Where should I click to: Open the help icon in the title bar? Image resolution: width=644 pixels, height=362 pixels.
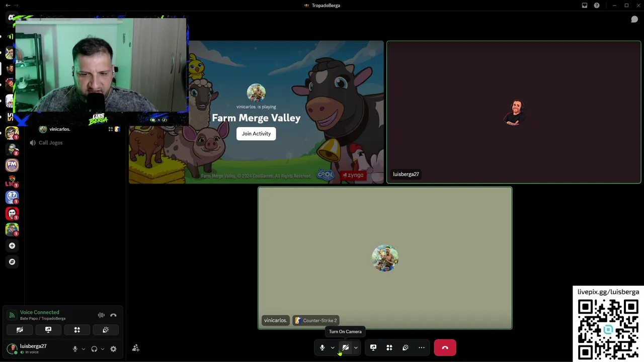coord(597,6)
